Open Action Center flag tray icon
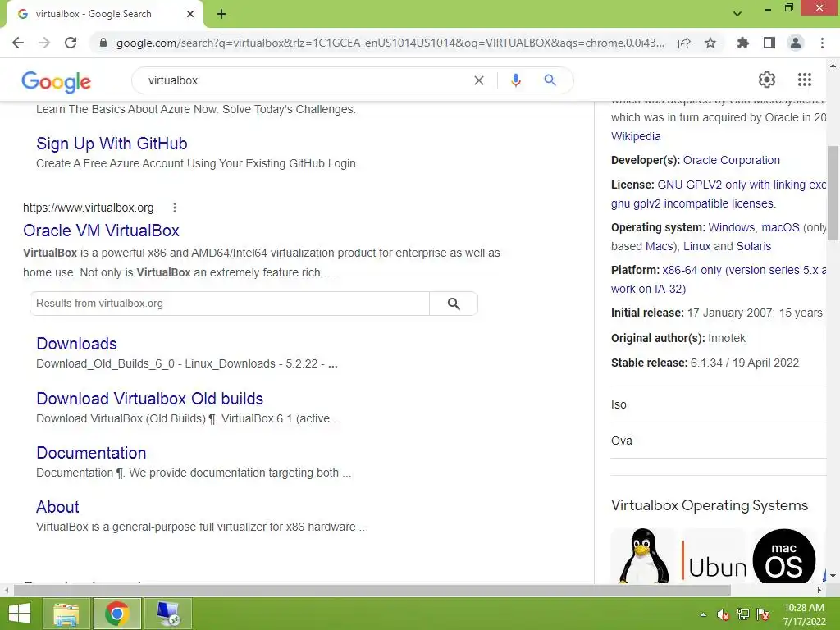This screenshot has width=840, height=630. 763,614
